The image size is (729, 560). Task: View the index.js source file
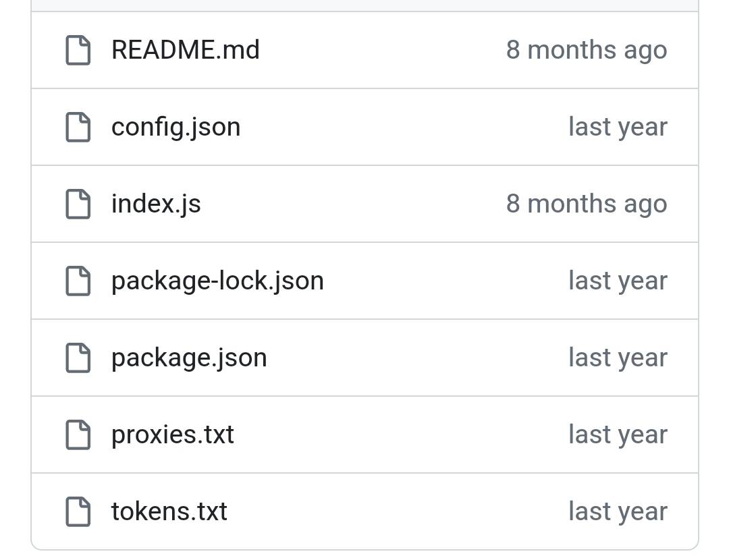point(156,204)
